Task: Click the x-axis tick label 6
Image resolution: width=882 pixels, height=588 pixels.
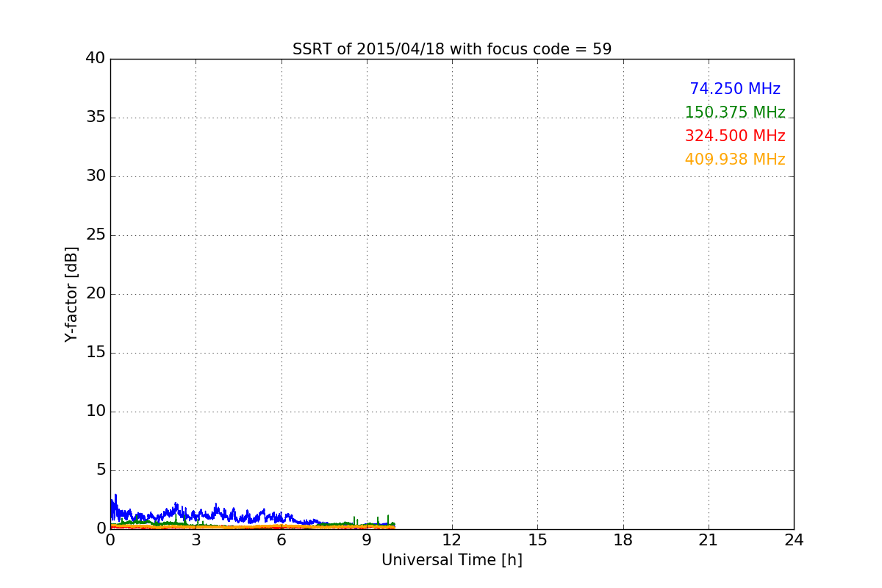Action: [x=281, y=540]
